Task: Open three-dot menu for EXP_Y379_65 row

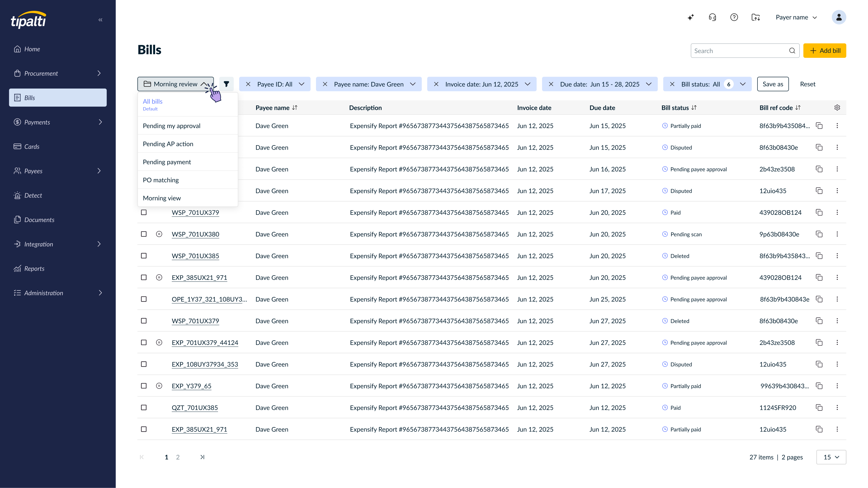Action: [837, 386]
